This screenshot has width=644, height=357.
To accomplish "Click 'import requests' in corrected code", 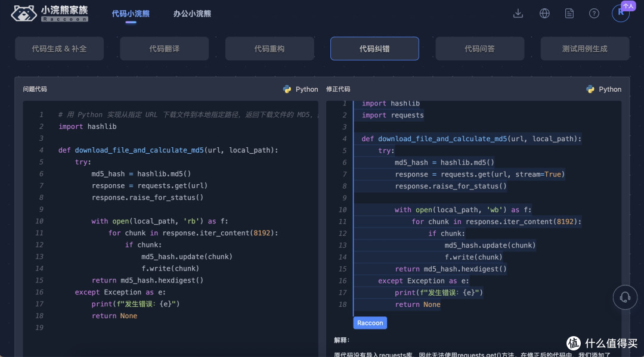I will [x=392, y=115].
